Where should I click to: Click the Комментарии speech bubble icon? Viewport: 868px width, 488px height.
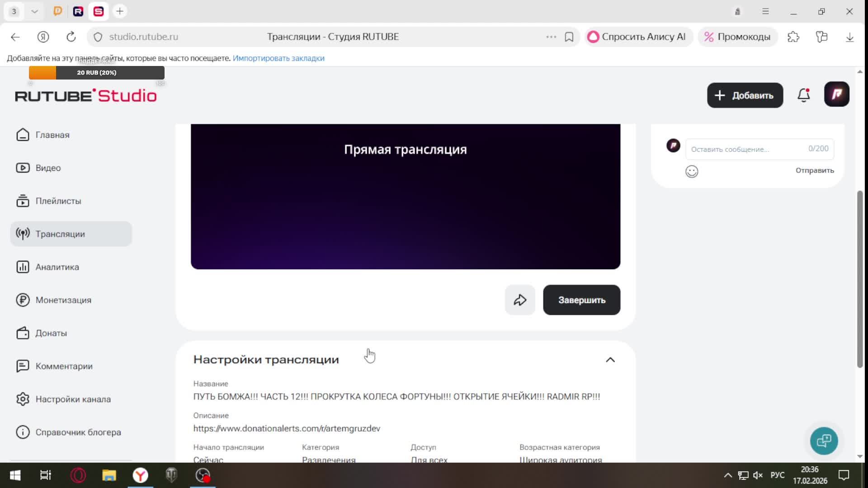coord(23,366)
